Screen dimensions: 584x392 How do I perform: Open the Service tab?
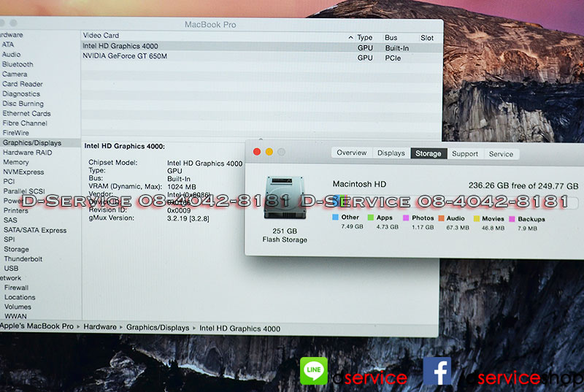(501, 154)
